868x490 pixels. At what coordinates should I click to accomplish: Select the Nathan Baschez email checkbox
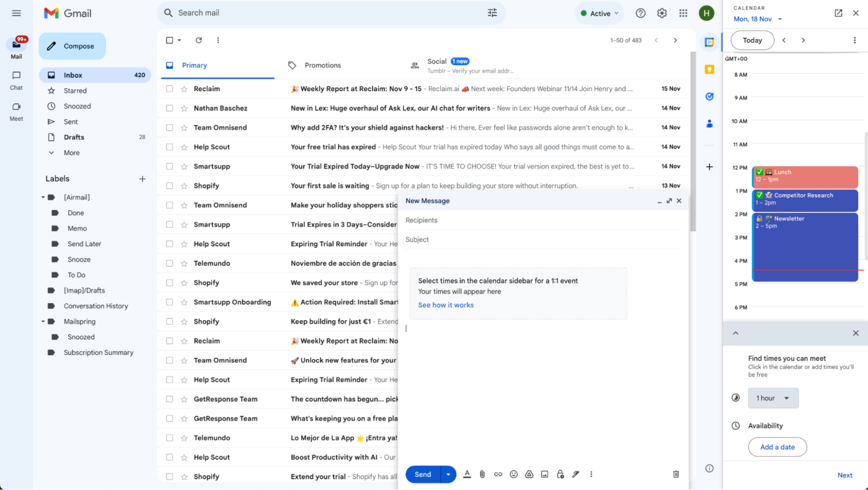click(169, 108)
